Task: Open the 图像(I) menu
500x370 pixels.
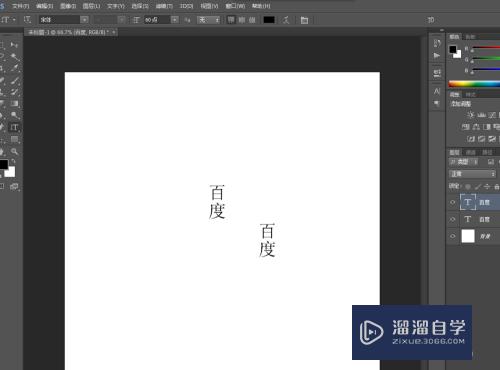Action: coord(68,6)
